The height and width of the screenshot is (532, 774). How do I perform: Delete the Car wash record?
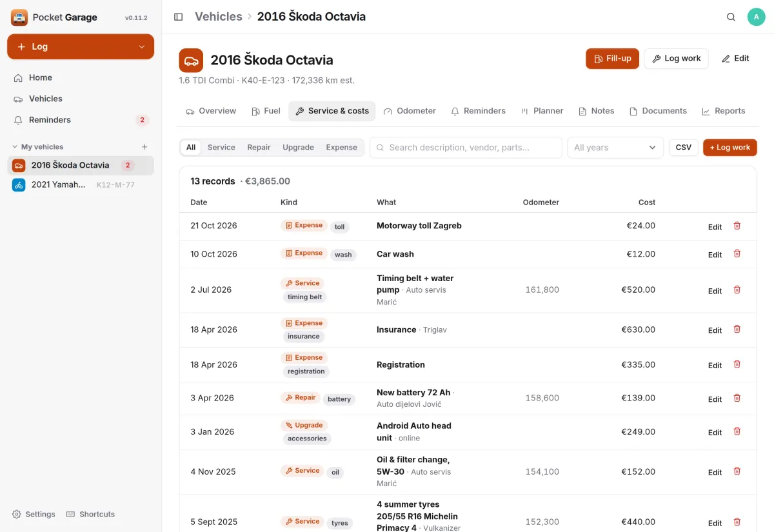(737, 253)
